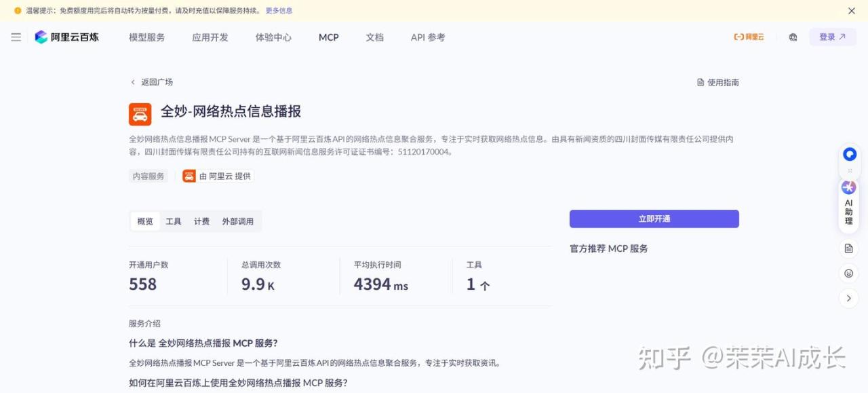Click the 阿里云百炼 logo
Image resolution: width=868 pixels, height=393 pixels.
coord(67,37)
